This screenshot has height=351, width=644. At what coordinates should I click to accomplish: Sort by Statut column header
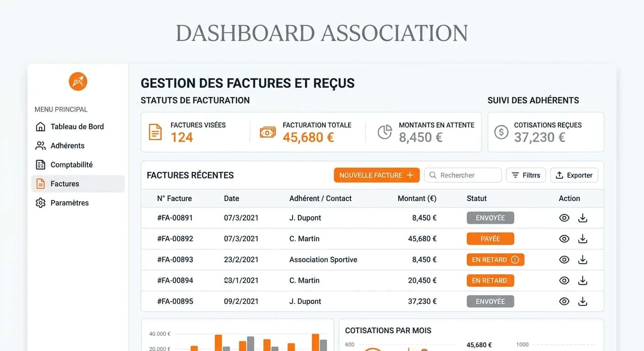point(477,198)
